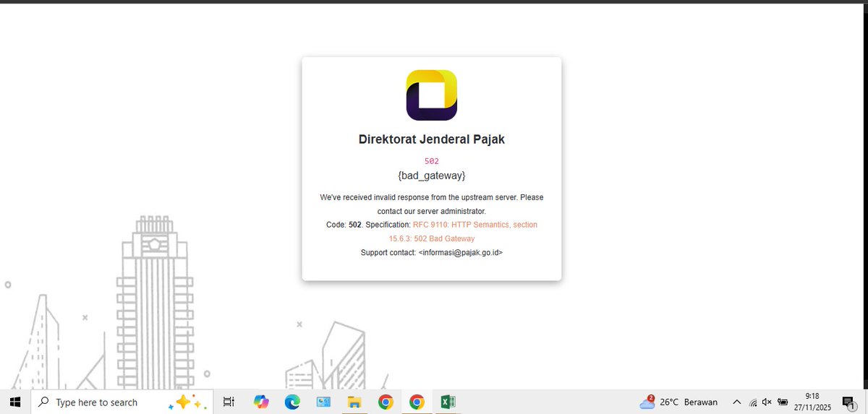
Task: Open the clock showing 9:18 27/11/2025
Action: click(812, 402)
